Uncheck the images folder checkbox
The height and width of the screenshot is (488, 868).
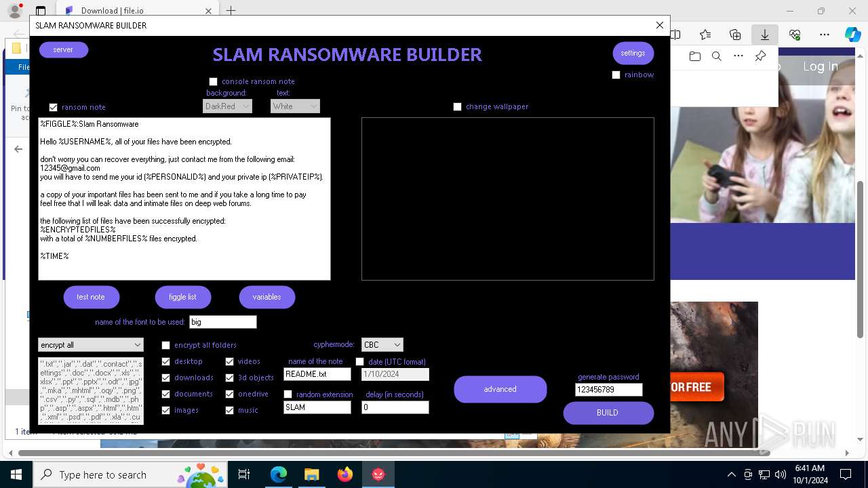pos(165,410)
